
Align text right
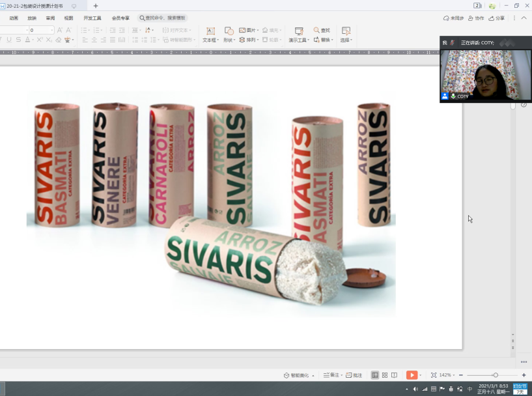point(103,40)
